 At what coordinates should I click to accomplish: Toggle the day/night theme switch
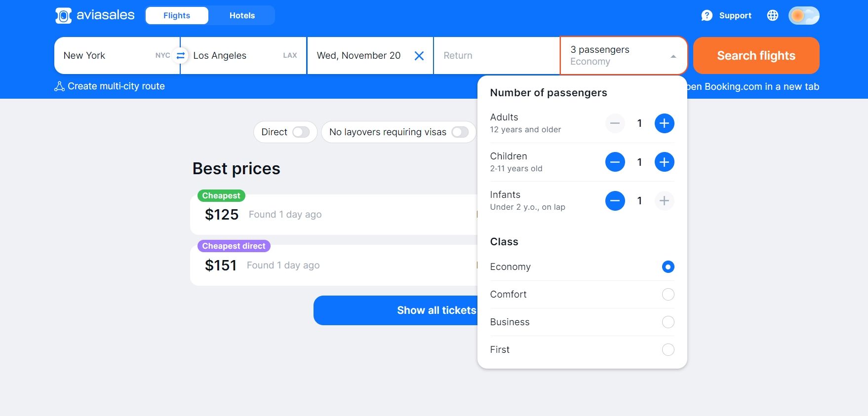[804, 16]
